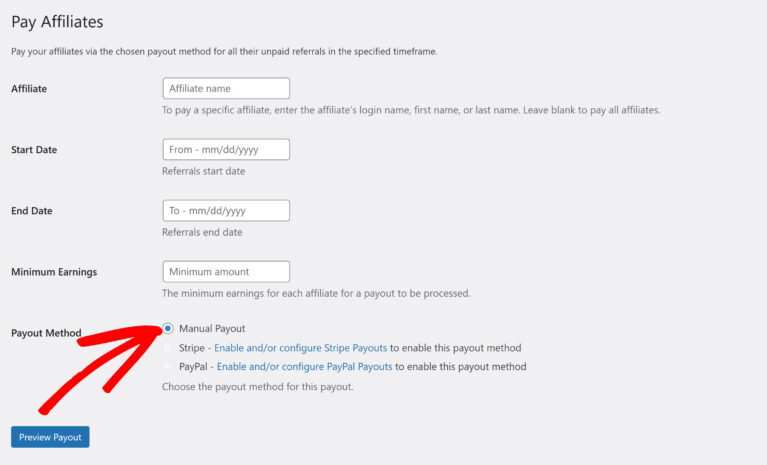Focus the Start Date 'From' field
767x465 pixels.
coord(226,149)
